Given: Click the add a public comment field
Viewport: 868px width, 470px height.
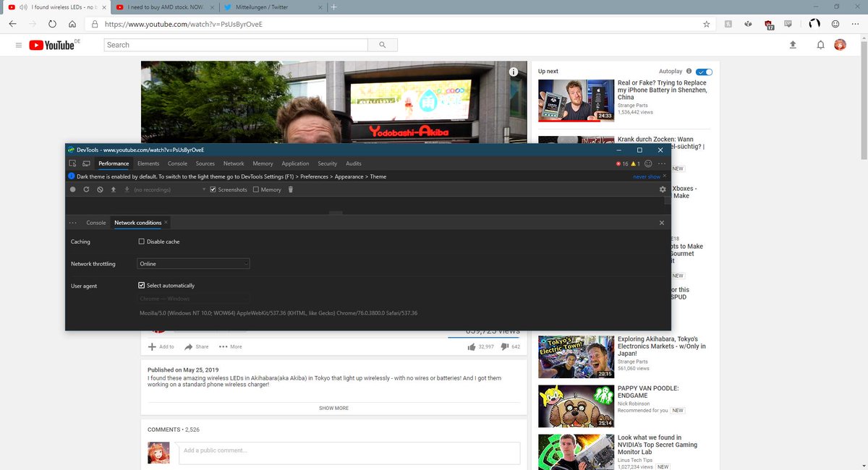Looking at the screenshot, I should tap(349, 453).
